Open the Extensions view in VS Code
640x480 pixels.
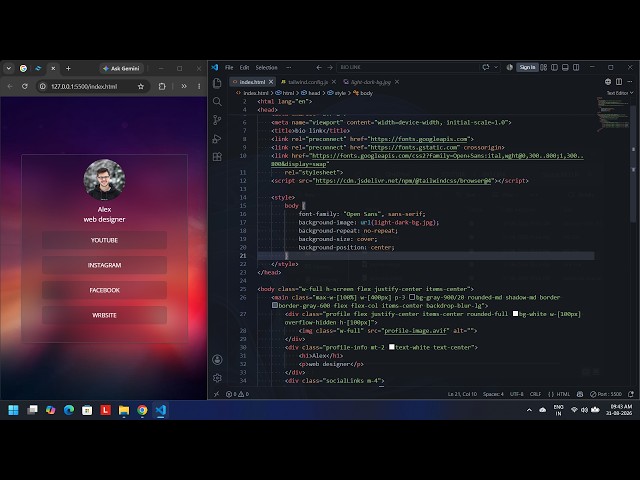tap(217, 157)
